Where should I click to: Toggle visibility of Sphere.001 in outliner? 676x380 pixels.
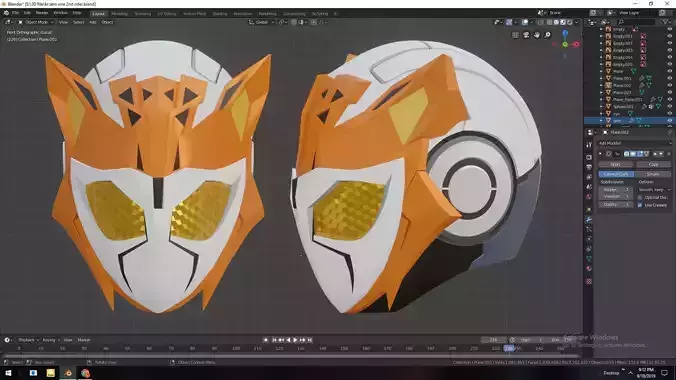[x=670, y=107]
